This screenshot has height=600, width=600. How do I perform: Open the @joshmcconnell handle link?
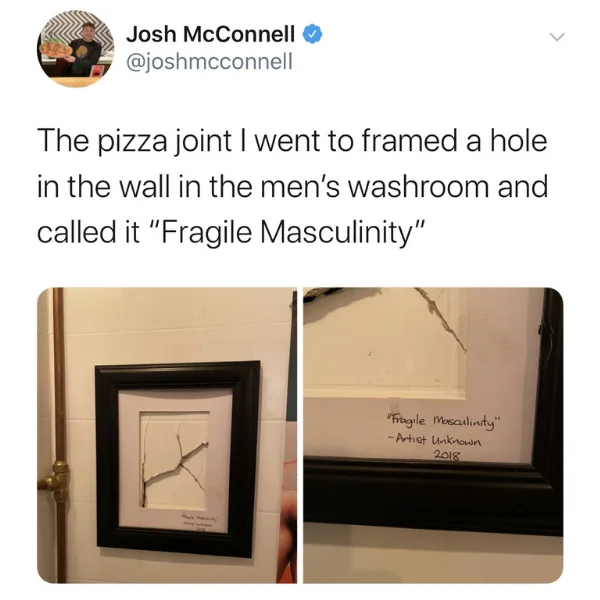[x=209, y=61]
